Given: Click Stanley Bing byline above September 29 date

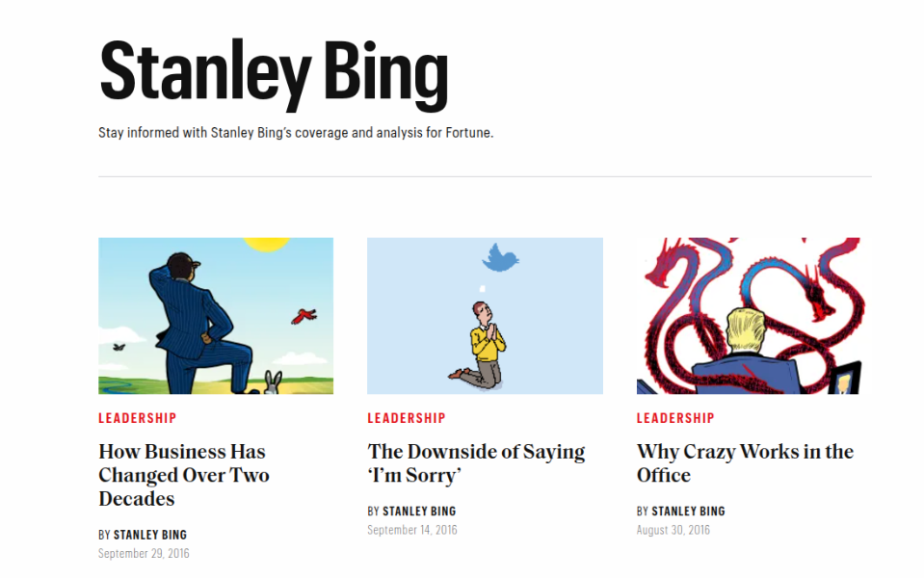Looking at the screenshot, I should (x=150, y=535).
